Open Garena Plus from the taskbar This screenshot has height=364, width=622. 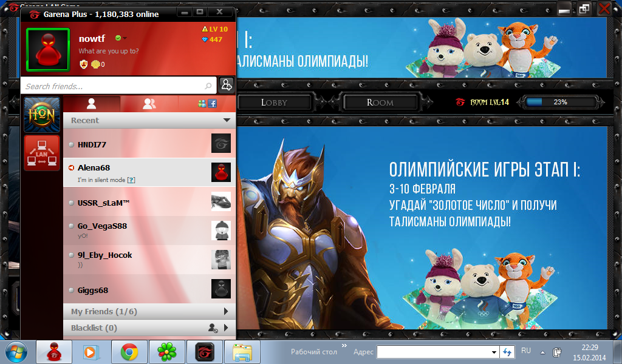pos(54,352)
